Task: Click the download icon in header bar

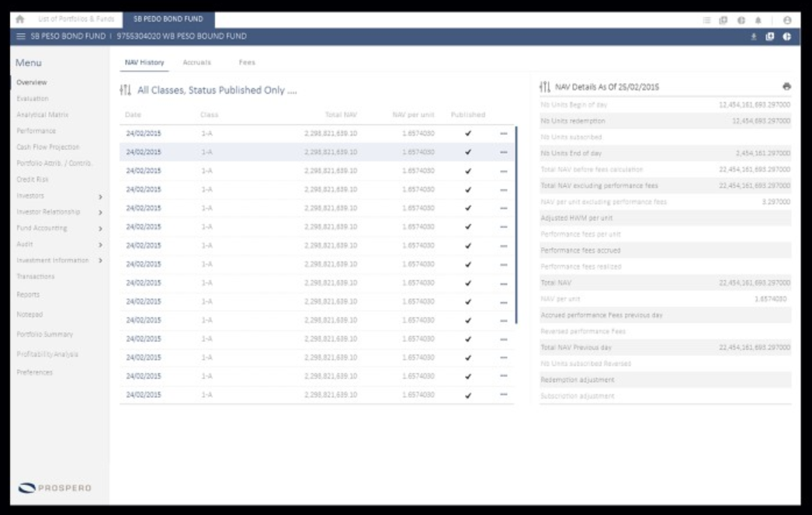Action: (754, 36)
